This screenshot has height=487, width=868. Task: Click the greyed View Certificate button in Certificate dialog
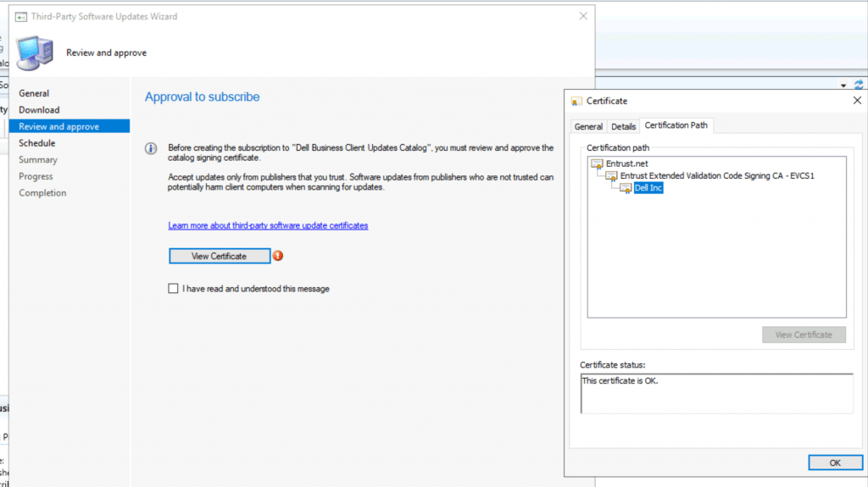tap(804, 335)
